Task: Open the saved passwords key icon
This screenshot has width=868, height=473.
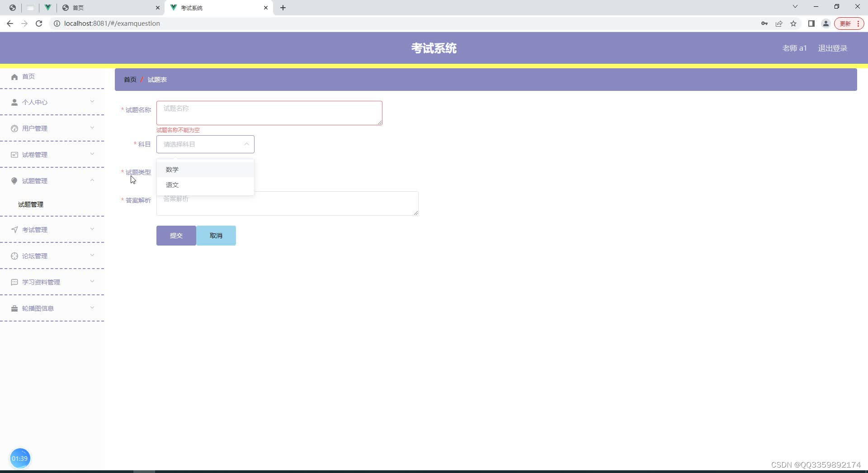Action: [x=764, y=24]
